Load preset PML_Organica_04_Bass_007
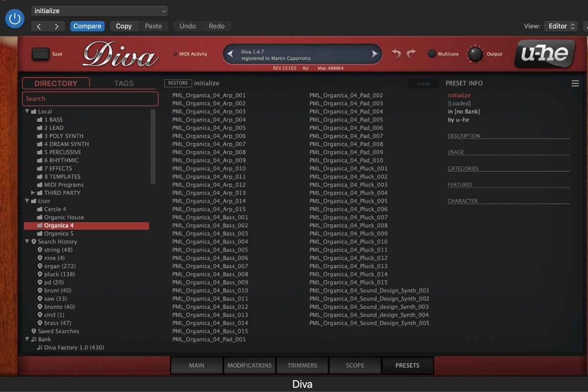 click(210, 266)
